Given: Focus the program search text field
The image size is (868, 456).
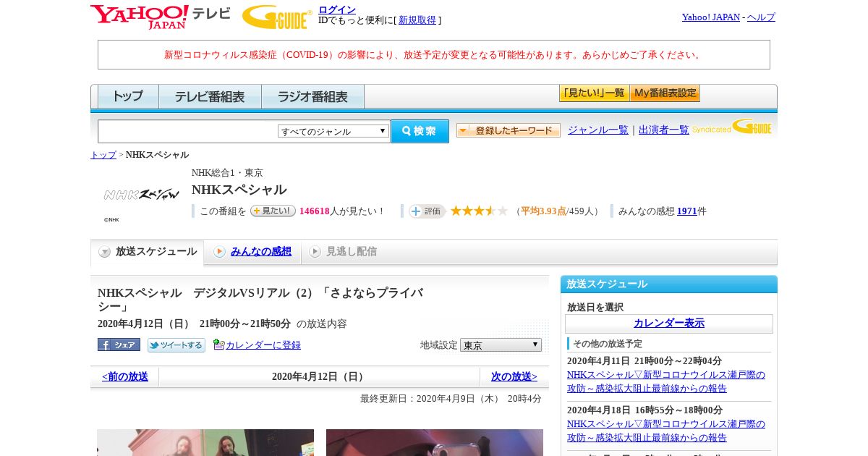Looking at the screenshot, I should click(x=188, y=131).
